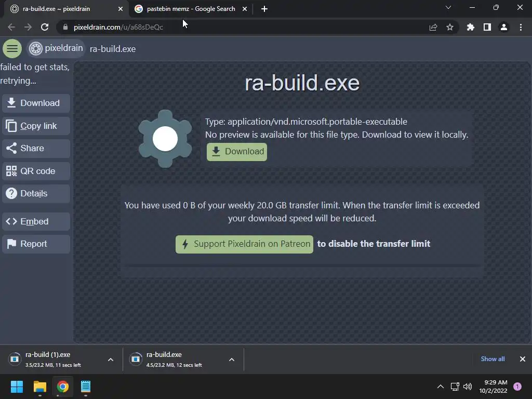The width and height of the screenshot is (532, 399).
Task: Click the file type text line
Action: [x=306, y=122]
